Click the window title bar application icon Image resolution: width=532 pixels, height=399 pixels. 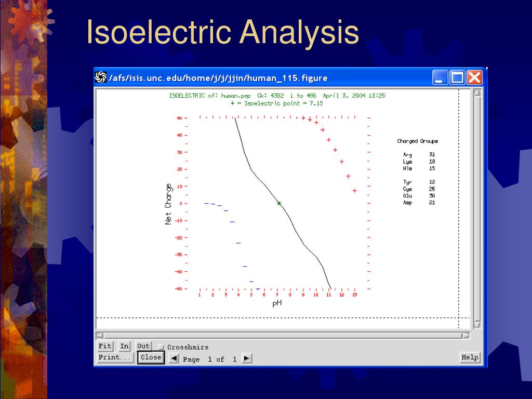coord(100,78)
